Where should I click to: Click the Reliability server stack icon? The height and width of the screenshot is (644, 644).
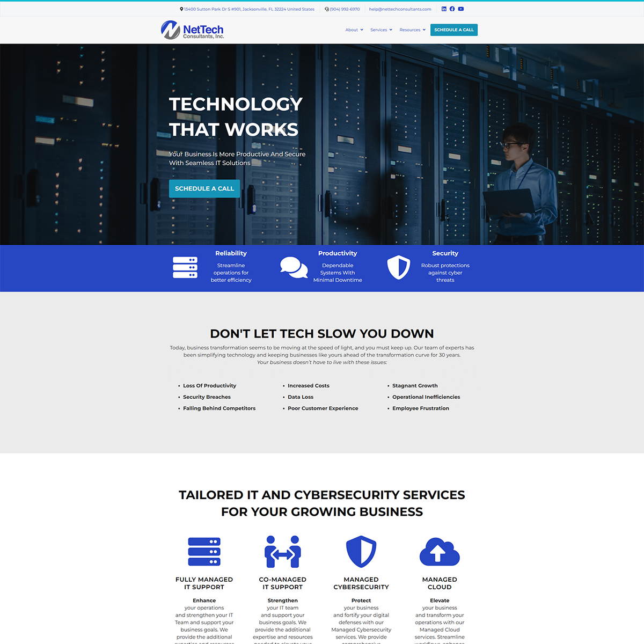pos(185,267)
